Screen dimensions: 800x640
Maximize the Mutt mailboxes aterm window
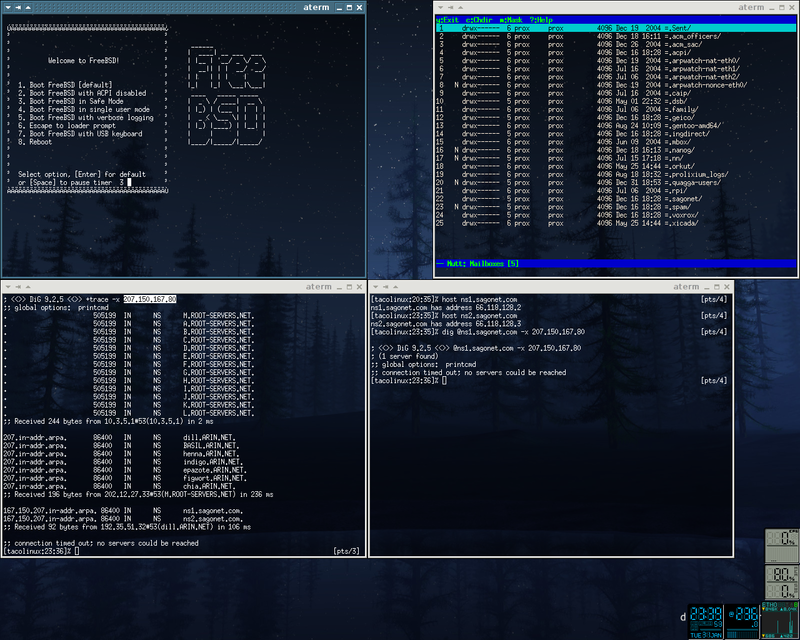point(782,8)
